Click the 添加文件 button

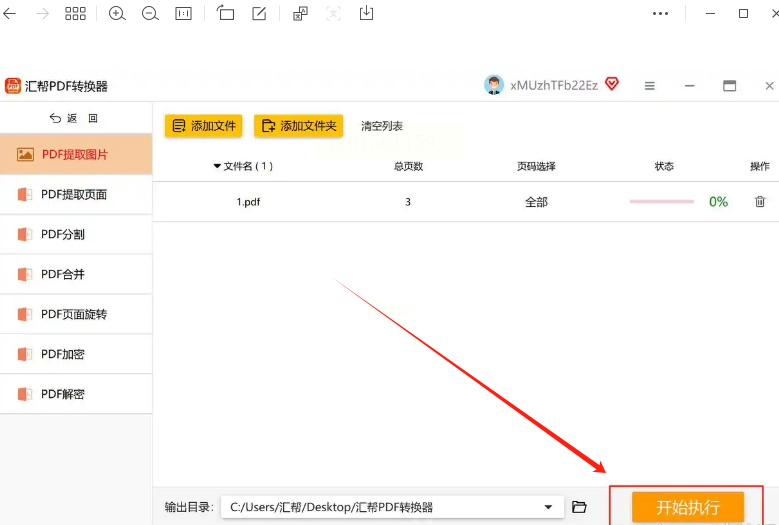[204, 126]
